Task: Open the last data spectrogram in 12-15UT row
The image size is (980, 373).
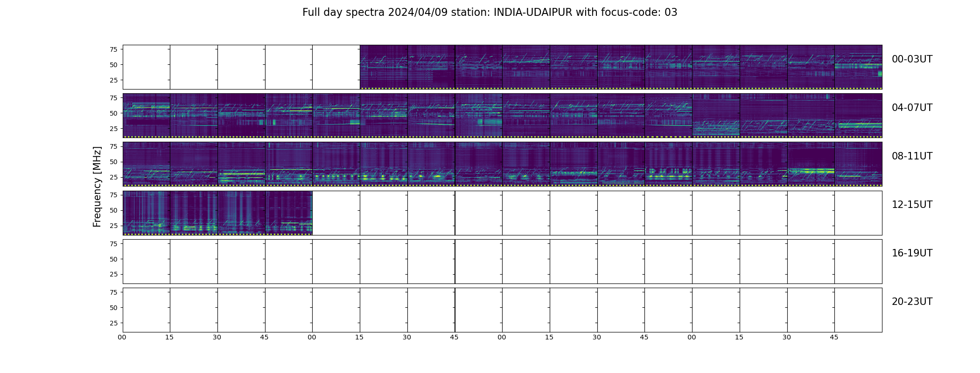Action: pyautogui.click(x=289, y=213)
